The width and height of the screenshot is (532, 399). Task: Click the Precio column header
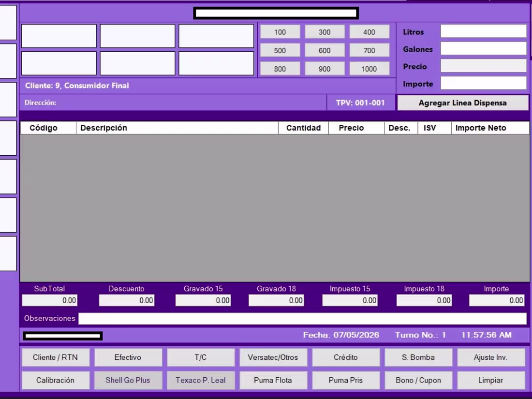[x=356, y=128]
